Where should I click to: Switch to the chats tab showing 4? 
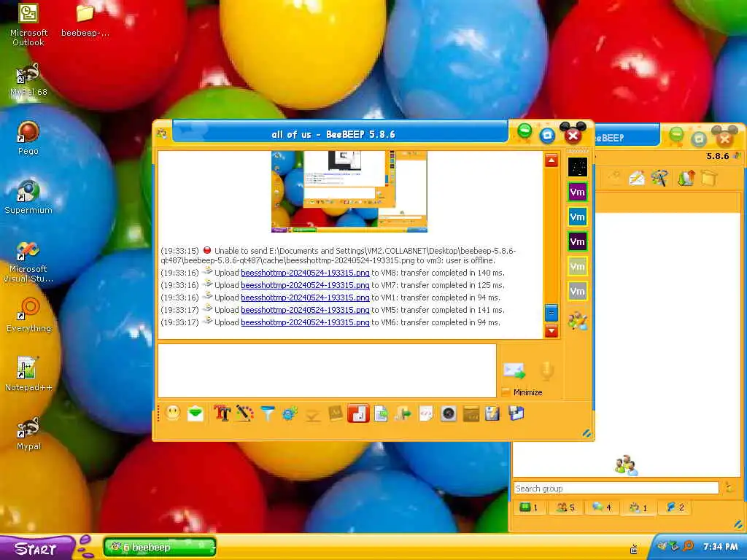click(x=602, y=507)
